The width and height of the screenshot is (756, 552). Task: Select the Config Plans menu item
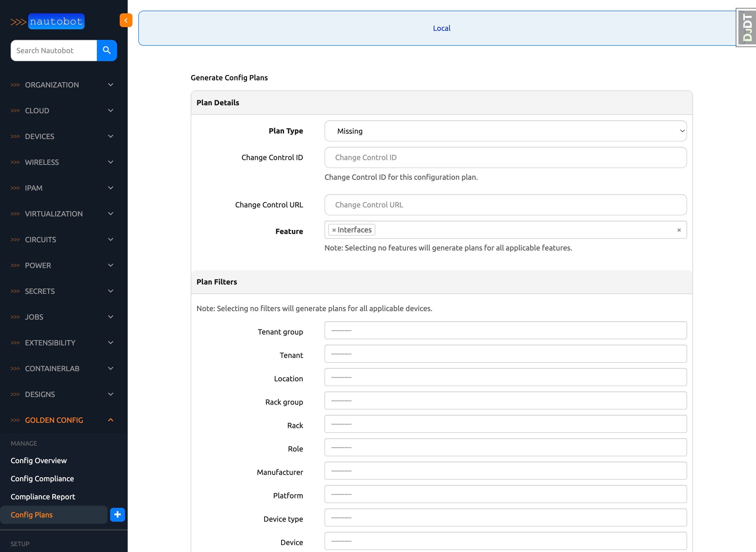pos(32,515)
